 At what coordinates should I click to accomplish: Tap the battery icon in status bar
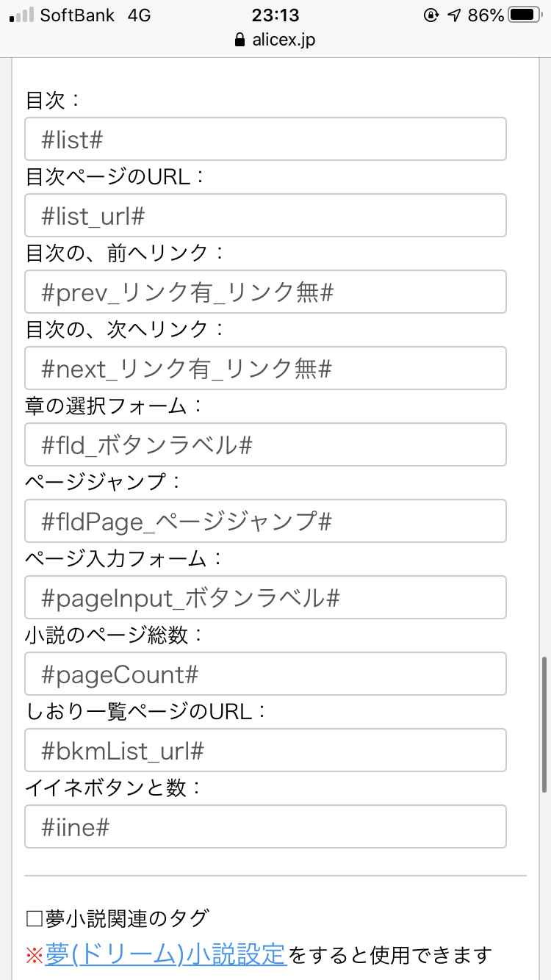[x=523, y=15]
